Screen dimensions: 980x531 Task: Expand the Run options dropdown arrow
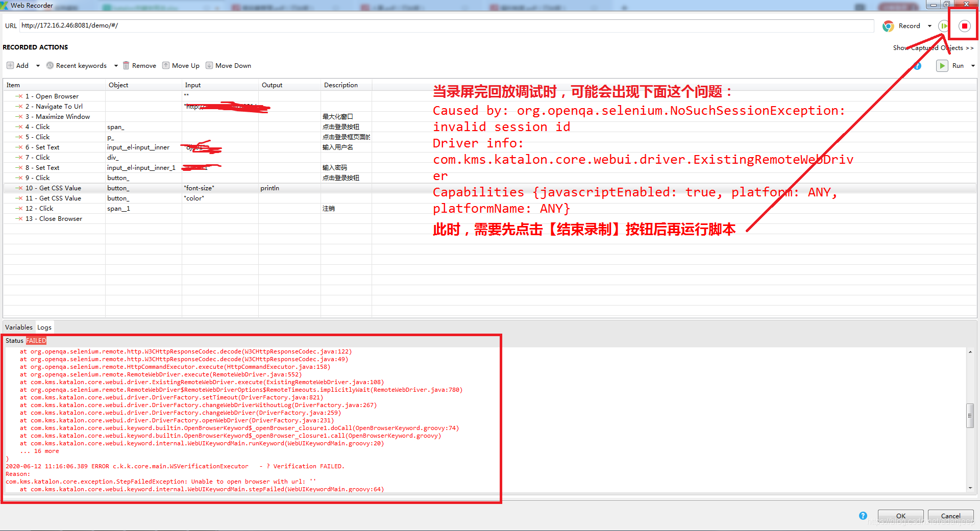click(x=973, y=66)
